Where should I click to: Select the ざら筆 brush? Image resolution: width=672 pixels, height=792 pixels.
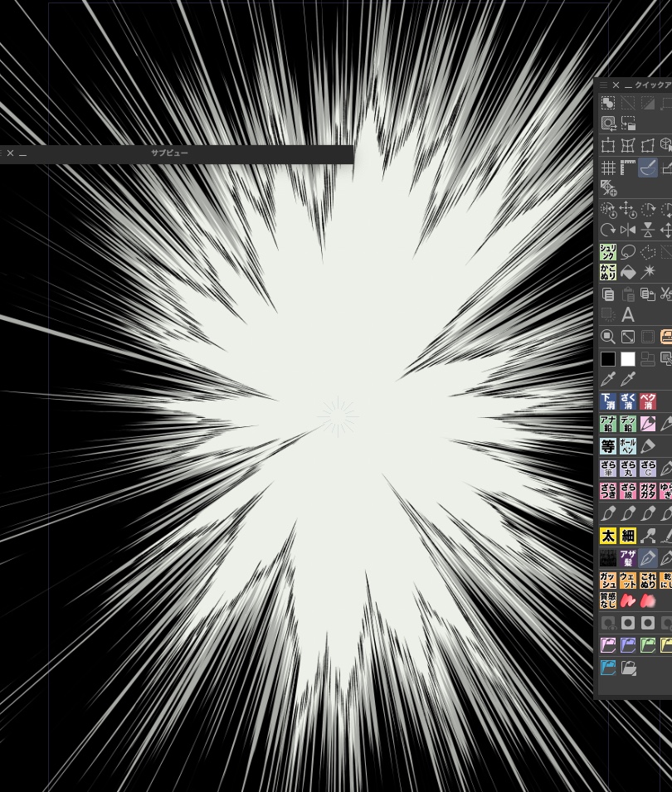pos(608,469)
